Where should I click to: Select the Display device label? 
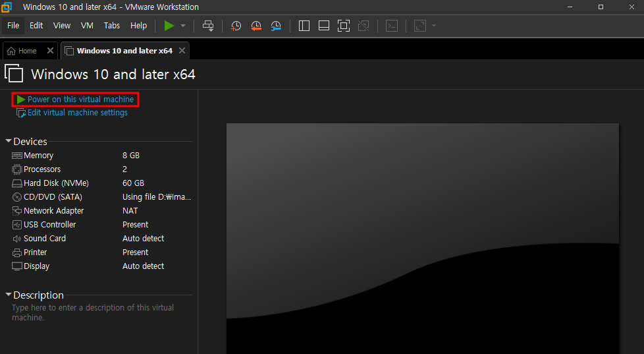click(37, 266)
